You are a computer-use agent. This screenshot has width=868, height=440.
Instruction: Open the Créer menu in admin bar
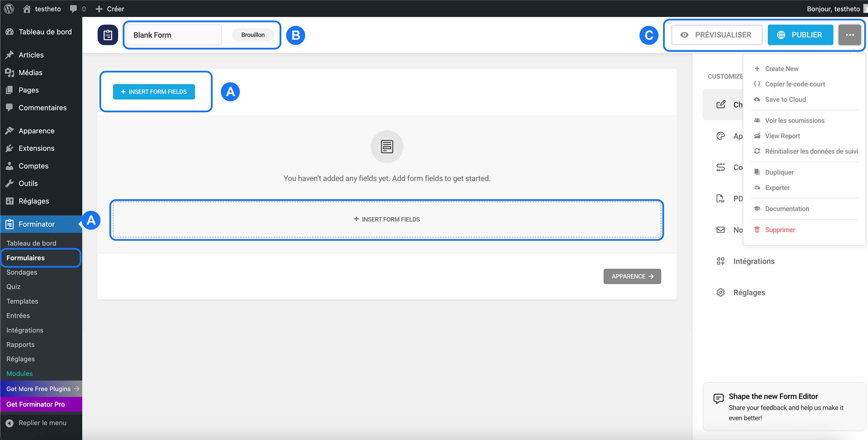(110, 9)
